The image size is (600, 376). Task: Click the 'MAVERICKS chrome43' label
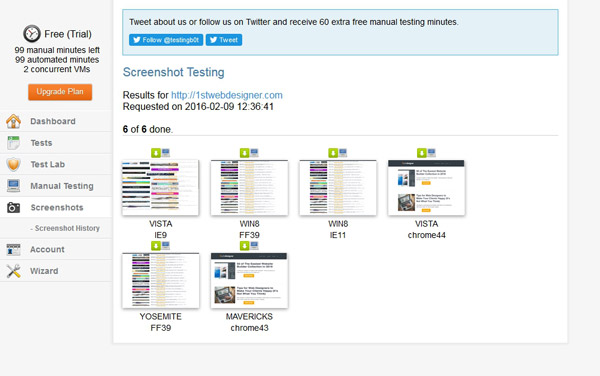249,322
